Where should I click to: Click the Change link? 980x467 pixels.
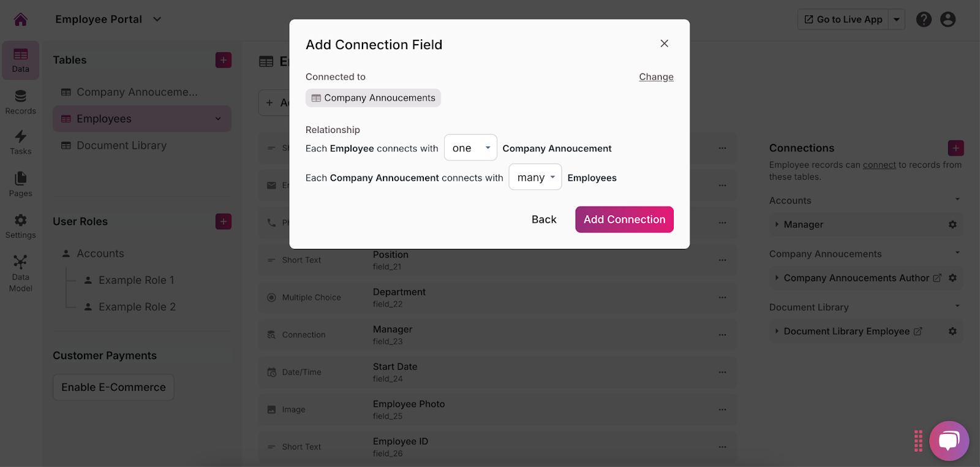(656, 77)
